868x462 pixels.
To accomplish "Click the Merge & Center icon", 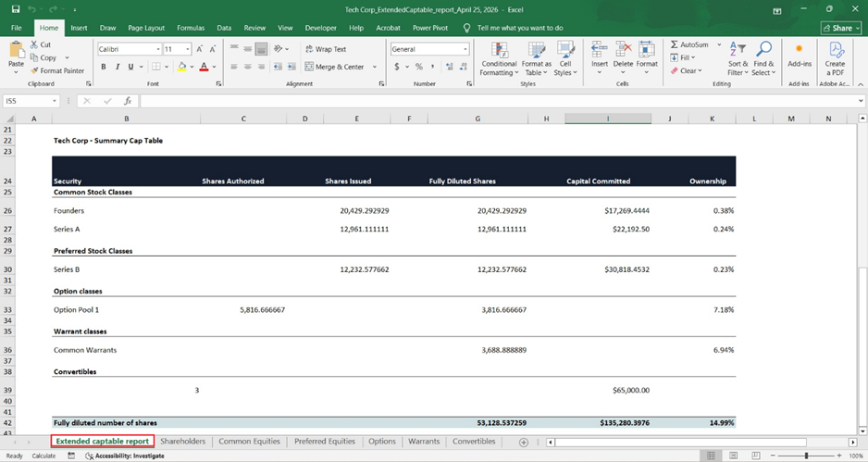I will tap(309, 67).
